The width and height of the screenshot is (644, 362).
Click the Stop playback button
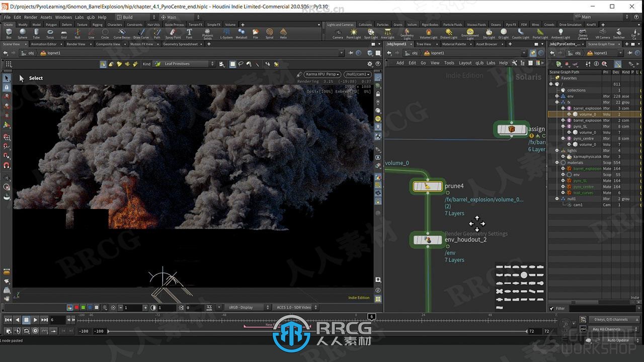tap(26, 320)
